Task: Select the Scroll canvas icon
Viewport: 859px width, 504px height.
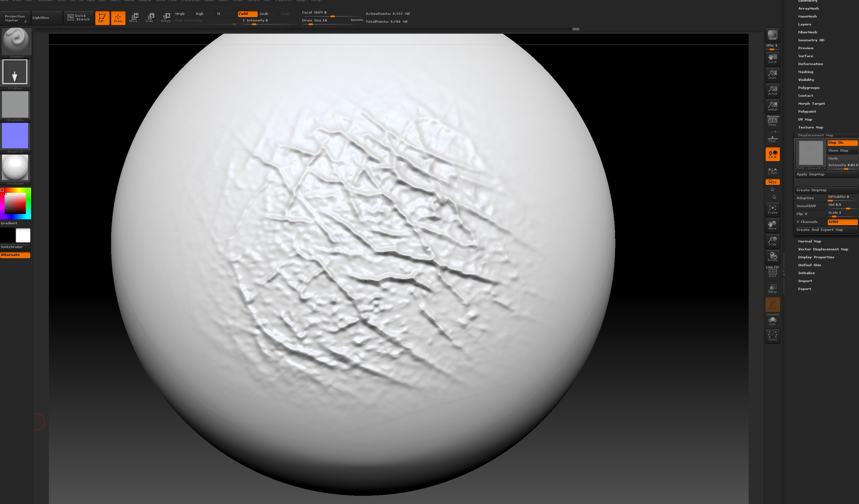Action: tap(772, 58)
